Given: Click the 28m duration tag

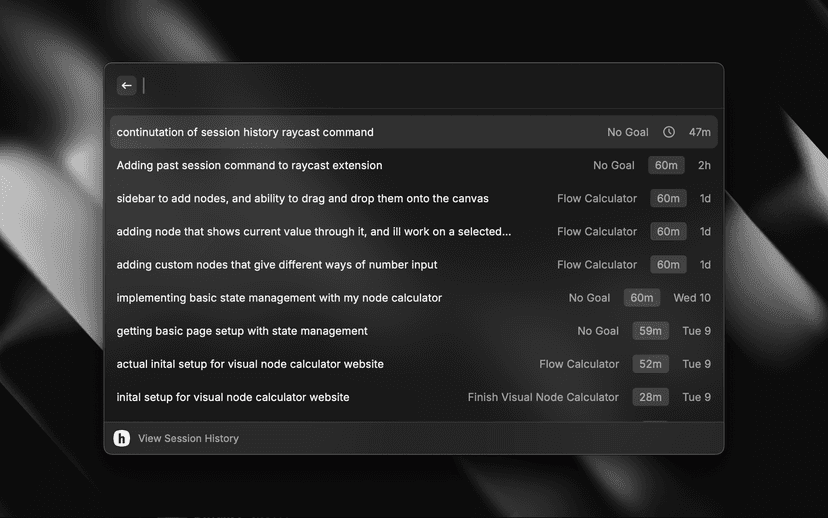Looking at the screenshot, I should coord(651,397).
